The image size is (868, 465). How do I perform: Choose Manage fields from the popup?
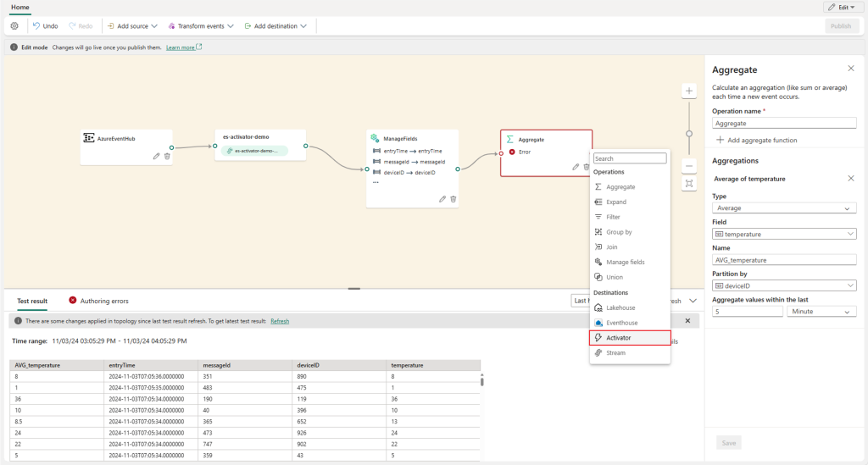point(630,262)
